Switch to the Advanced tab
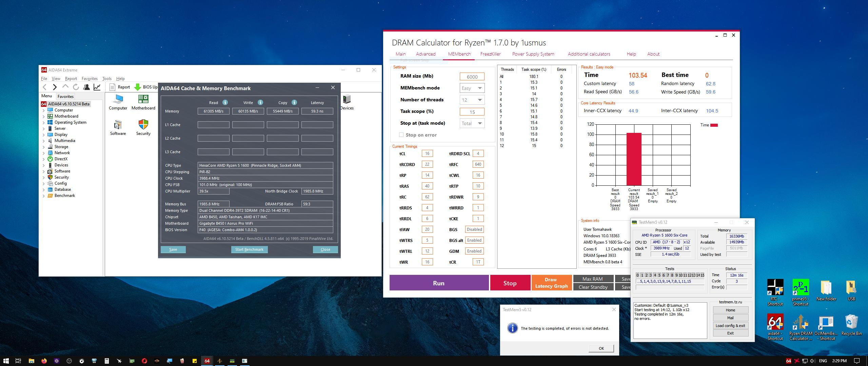868x366 pixels. [426, 54]
